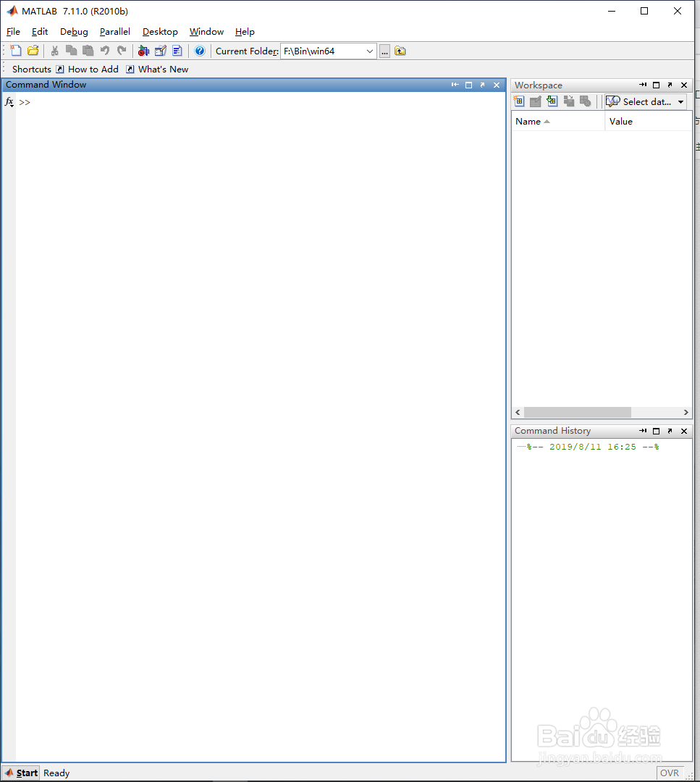Screen dimensions: 700x782
Task: Click the Paste clipboard icon
Action: point(88,51)
